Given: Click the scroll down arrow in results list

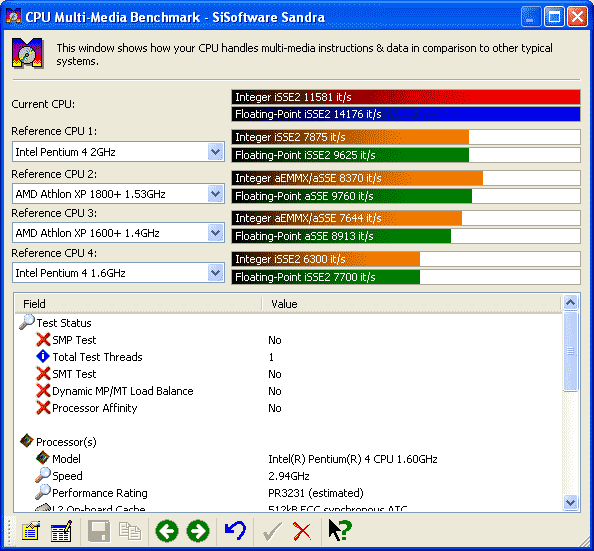Looking at the screenshot, I should pos(571,502).
